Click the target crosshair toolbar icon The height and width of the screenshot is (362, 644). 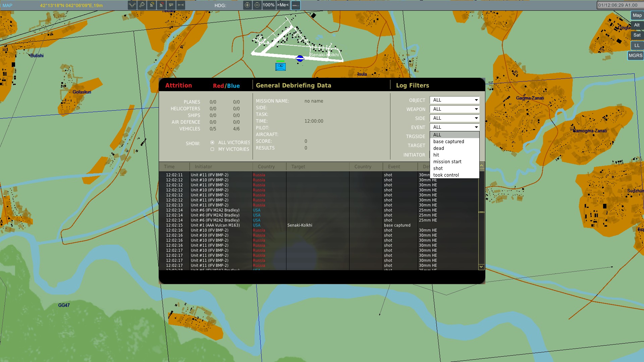tap(142, 5)
